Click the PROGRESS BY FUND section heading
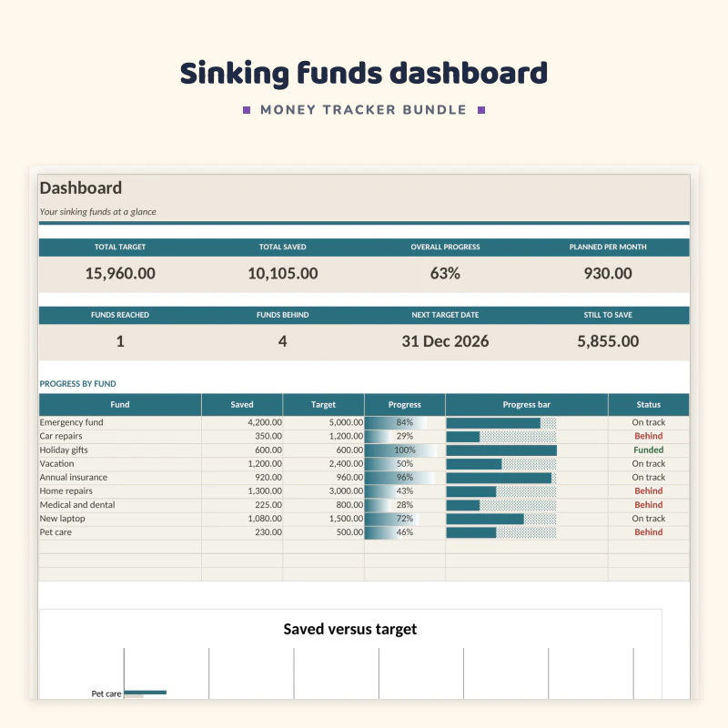The image size is (728, 728). (77, 384)
